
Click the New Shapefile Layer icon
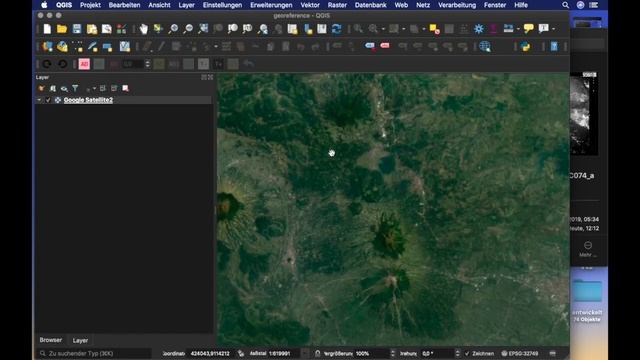[78, 47]
